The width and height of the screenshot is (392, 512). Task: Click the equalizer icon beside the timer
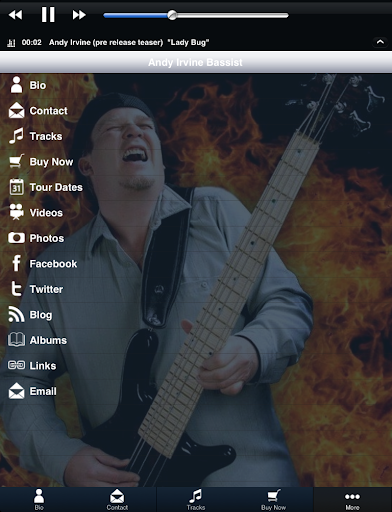click(x=11, y=42)
